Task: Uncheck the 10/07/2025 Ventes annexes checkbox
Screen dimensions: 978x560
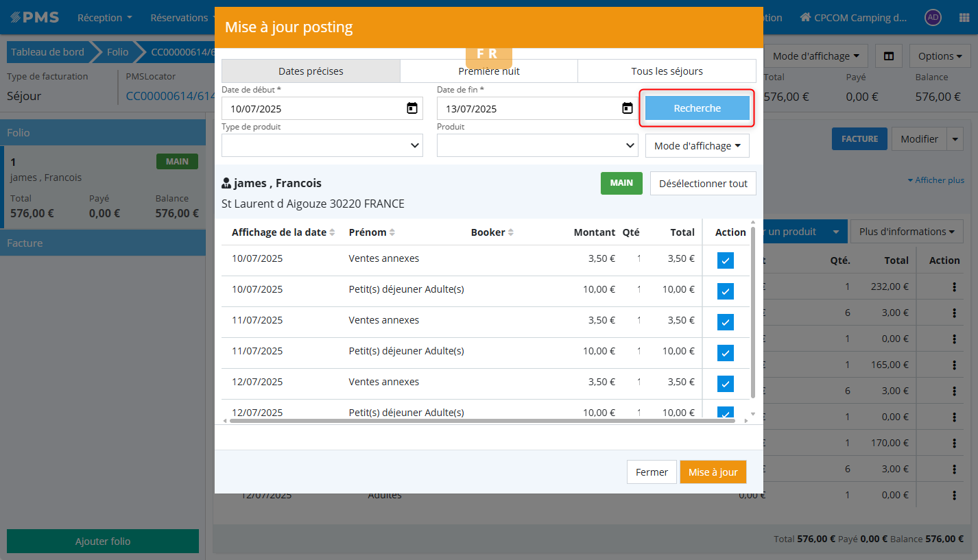Action: pyautogui.click(x=725, y=260)
